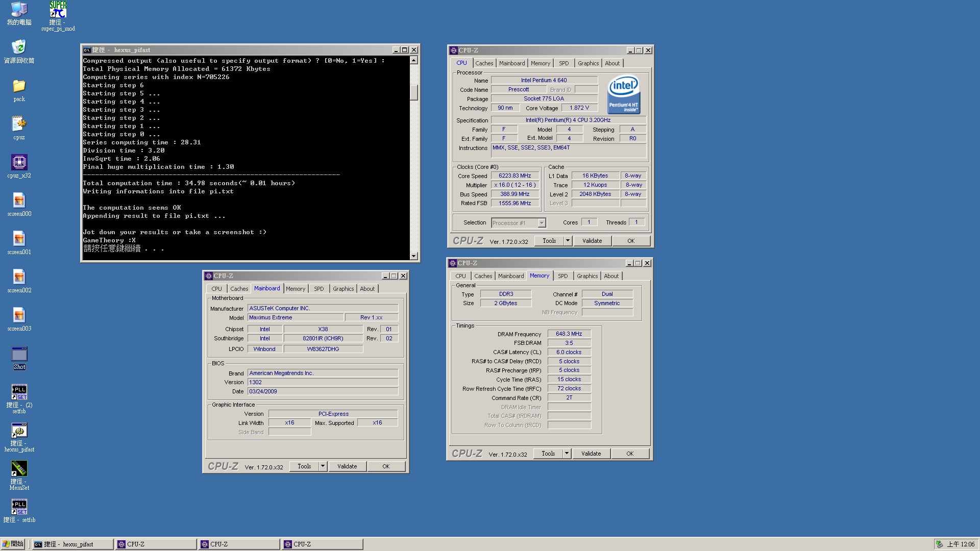Image resolution: width=980 pixels, height=551 pixels.
Task: Select the cpuz desktop icon
Action: pyautogui.click(x=19, y=128)
